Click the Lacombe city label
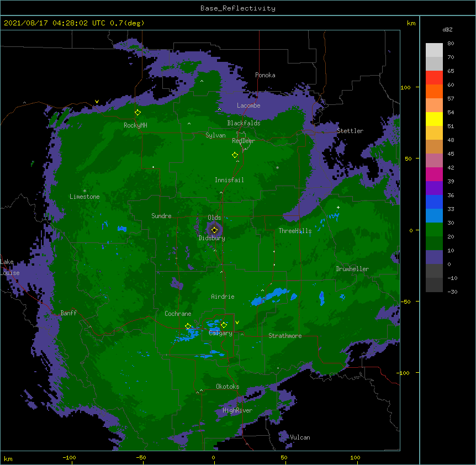The width and height of the screenshot is (476, 465). pyautogui.click(x=248, y=105)
